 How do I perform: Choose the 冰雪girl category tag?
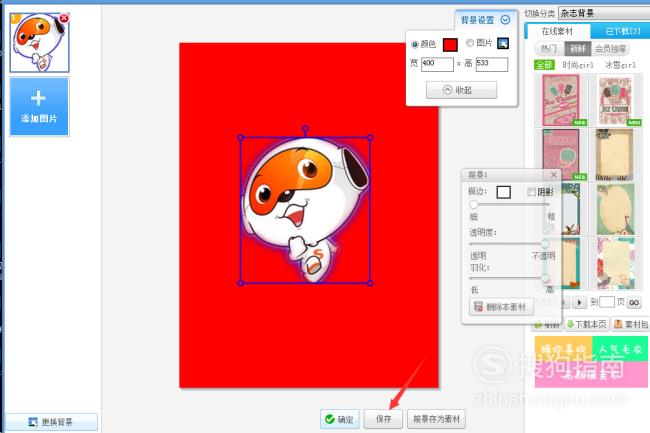click(620, 65)
